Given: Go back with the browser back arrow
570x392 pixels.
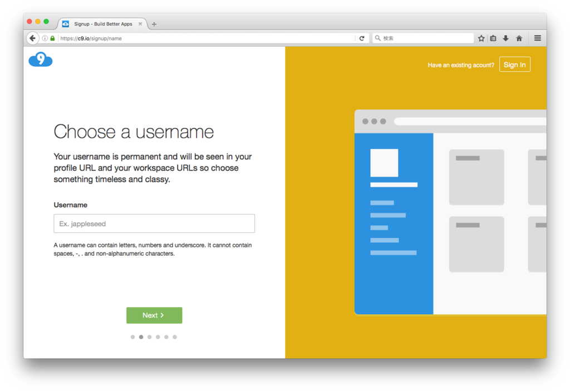Looking at the screenshot, I should [33, 38].
